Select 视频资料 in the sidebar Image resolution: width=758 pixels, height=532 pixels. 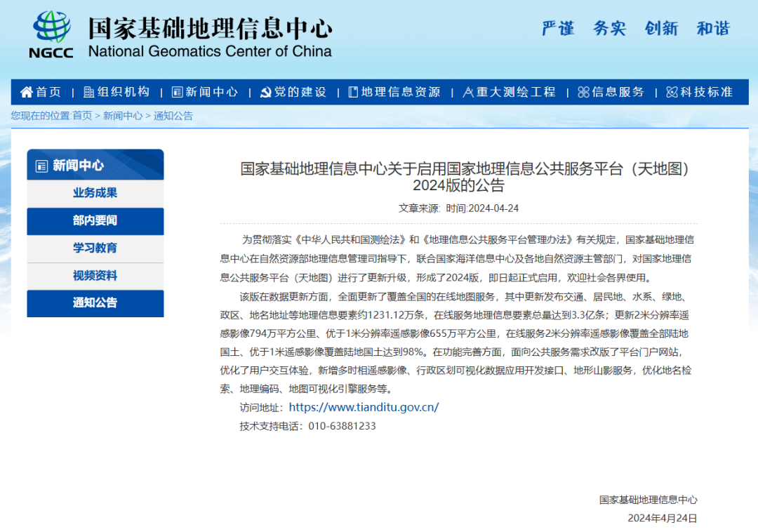pos(95,276)
